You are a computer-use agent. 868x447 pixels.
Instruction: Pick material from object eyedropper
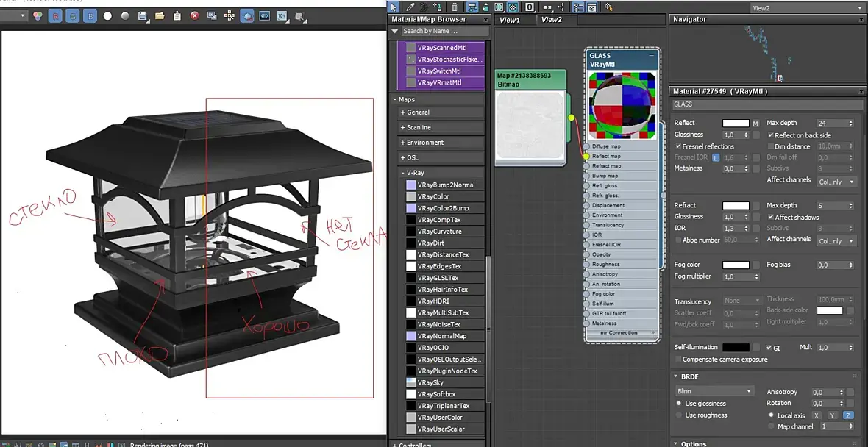point(410,7)
